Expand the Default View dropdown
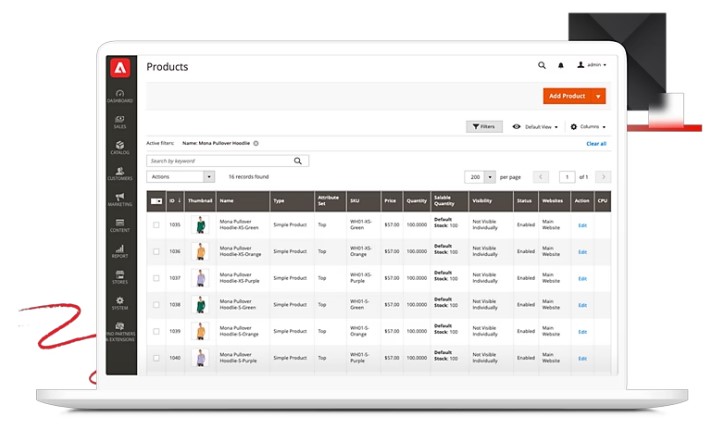The width and height of the screenshot is (713, 427). tap(536, 127)
